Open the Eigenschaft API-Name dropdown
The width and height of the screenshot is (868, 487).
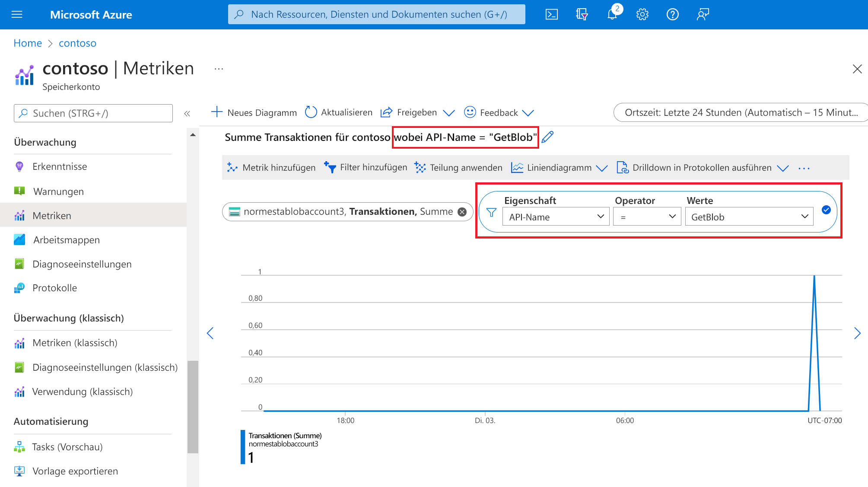click(556, 216)
